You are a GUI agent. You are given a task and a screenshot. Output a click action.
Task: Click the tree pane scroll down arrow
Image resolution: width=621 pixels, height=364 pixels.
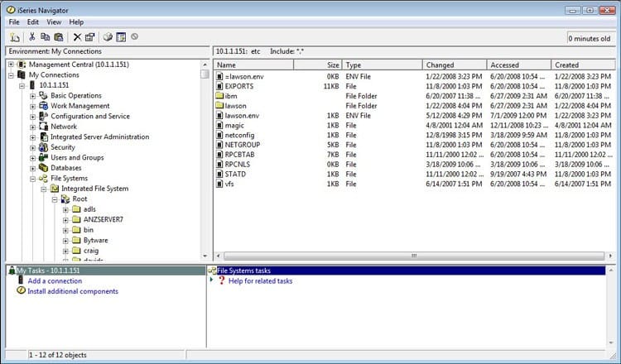205,256
